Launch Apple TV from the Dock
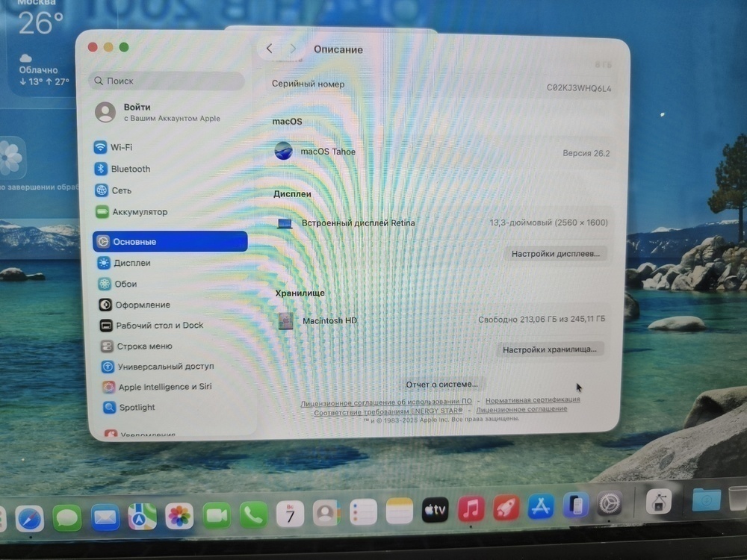747x560 pixels. point(435,510)
